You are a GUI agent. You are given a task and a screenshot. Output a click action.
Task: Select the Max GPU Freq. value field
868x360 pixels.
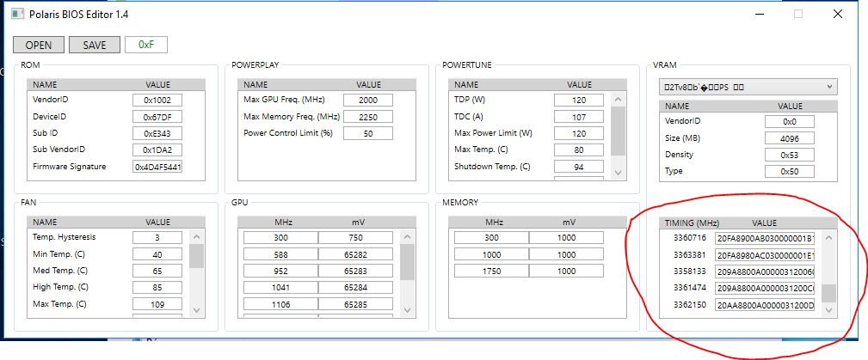tap(368, 100)
